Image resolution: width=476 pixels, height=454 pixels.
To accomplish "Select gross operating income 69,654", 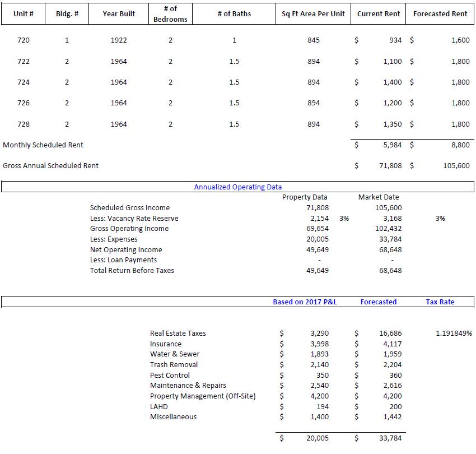I will [318, 229].
